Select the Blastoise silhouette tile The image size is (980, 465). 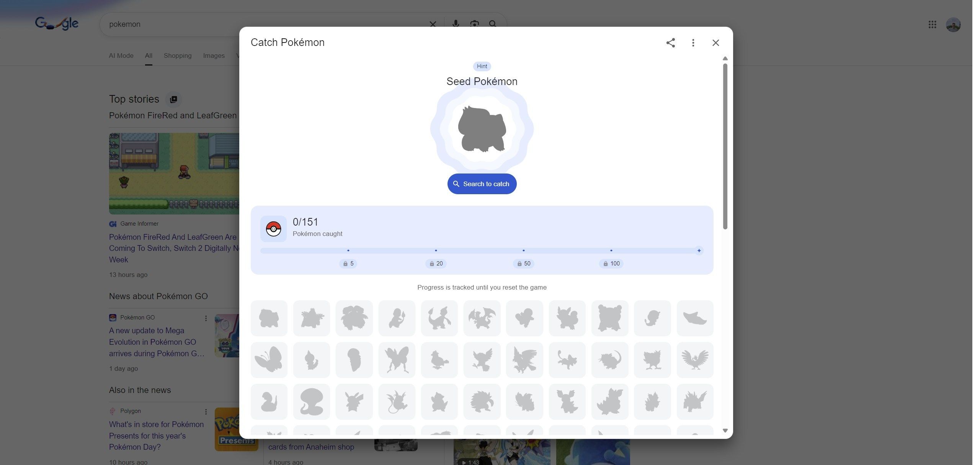tap(610, 318)
